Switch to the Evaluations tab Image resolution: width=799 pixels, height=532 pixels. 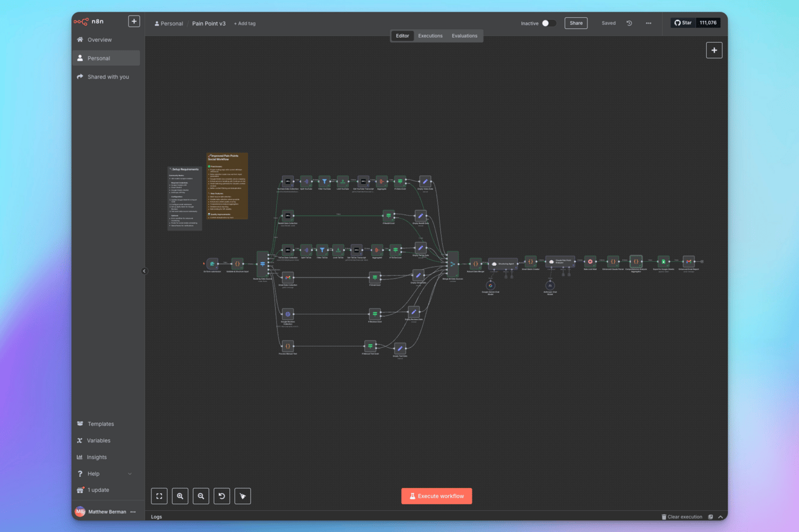click(x=464, y=36)
